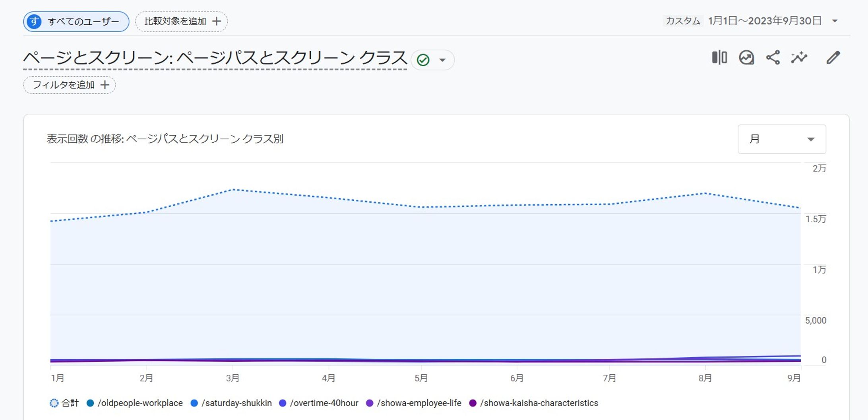Screen dimensions: 868x420
Task: Toggle the 合計 legend series
Action: coord(65,403)
